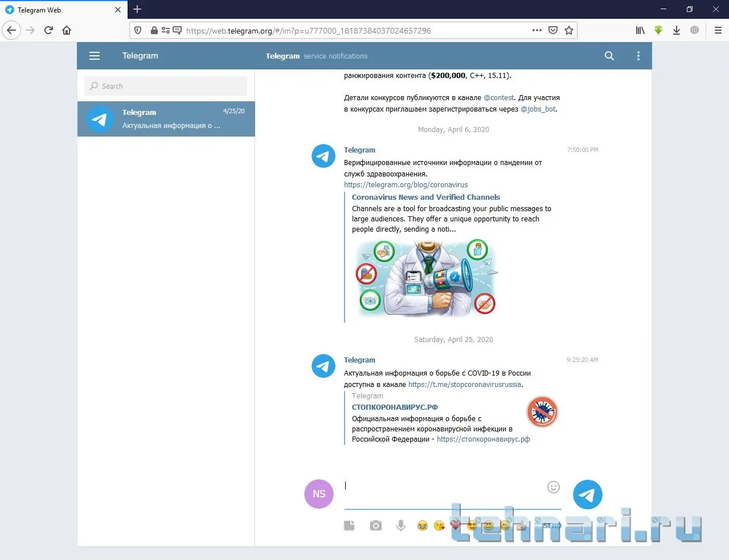Screen dimensions: 729x560
Task: Click the Saturday, April 25, 2020 date separator
Action: [x=453, y=340]
